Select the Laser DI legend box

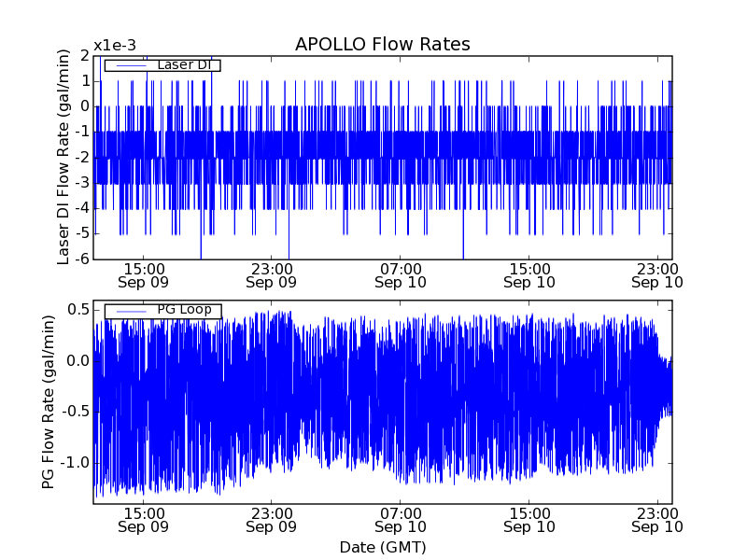pyautogui.click(x=162, y=65)
